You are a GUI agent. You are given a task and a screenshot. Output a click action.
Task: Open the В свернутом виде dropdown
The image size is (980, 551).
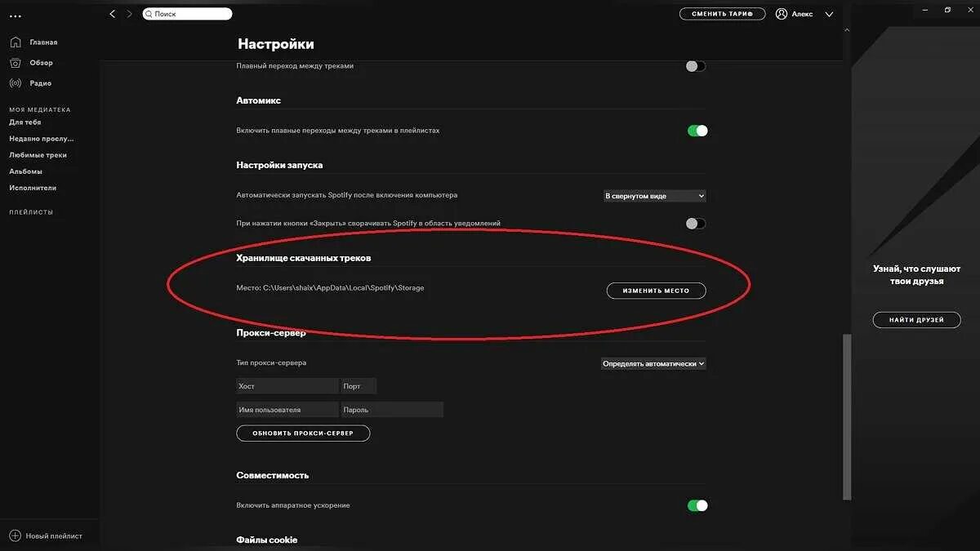(x=654, y=196)
